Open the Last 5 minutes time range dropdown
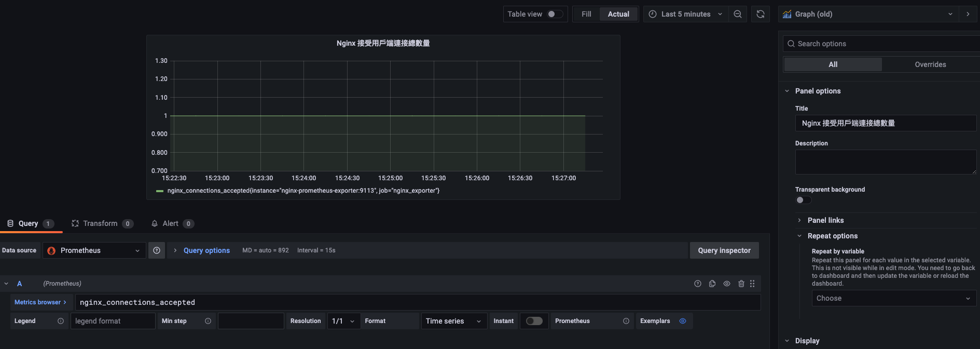Screen dimensions: 980x349 click(686, 14)
